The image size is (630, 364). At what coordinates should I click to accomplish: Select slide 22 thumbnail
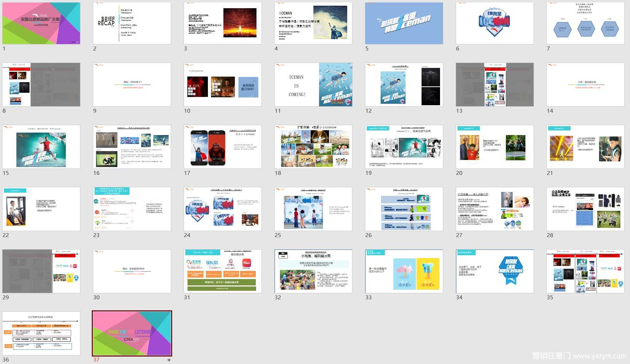pos(41,209)
